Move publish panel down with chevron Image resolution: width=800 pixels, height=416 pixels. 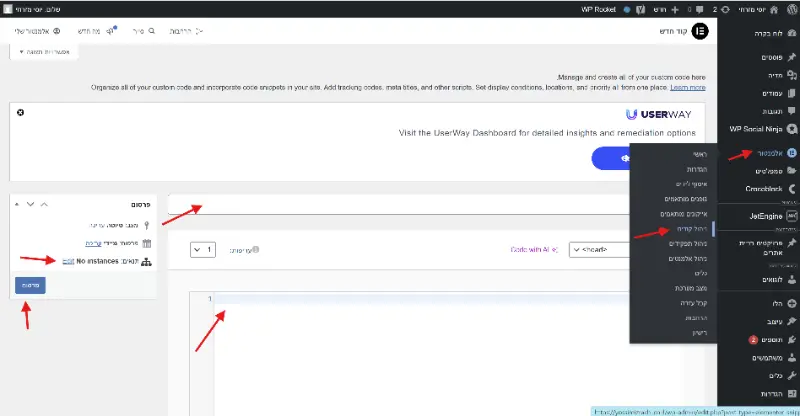point(31,204)
